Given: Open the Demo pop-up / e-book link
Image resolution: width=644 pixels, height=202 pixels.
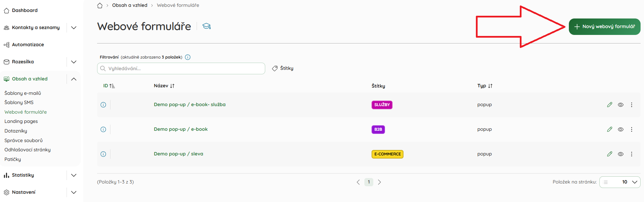Looking at the screenshot, I should 181,129.
